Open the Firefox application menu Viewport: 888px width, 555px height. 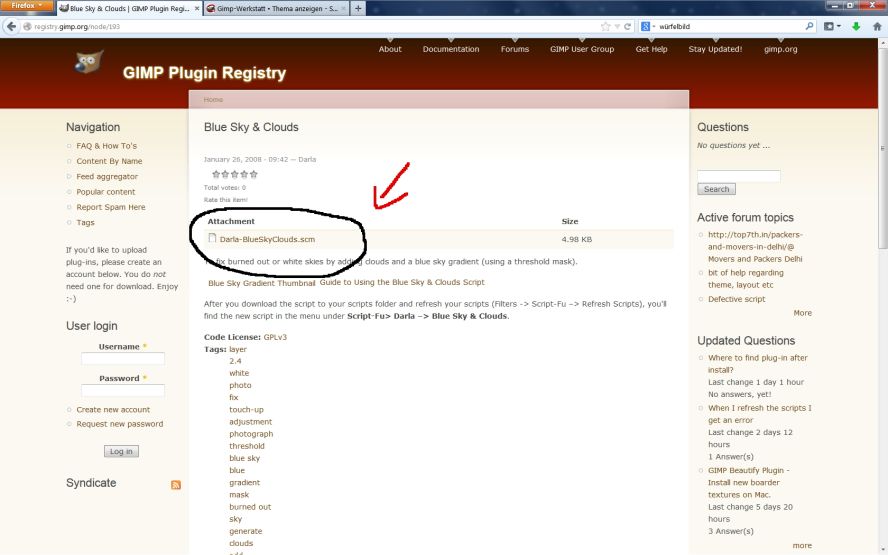27,6
